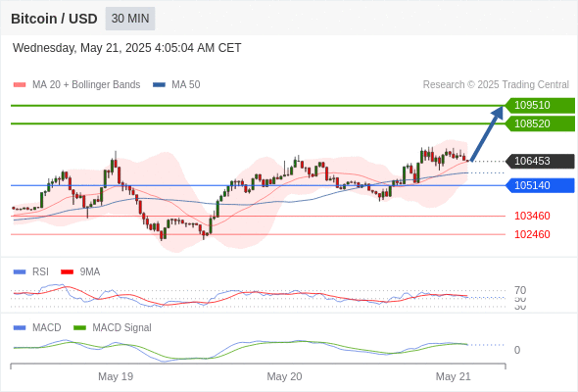Click the 106453 current price tag

540,161
